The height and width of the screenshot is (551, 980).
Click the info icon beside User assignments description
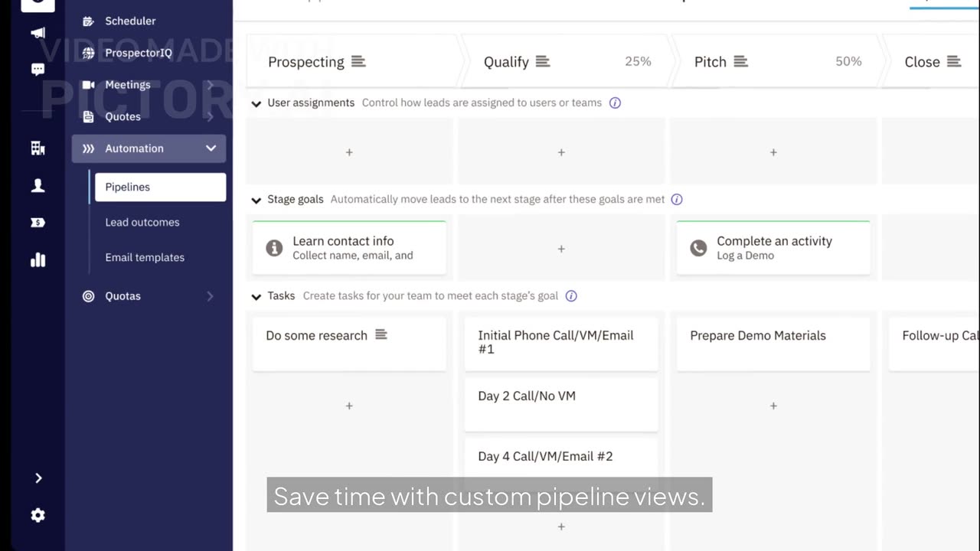tap(615, 103)
